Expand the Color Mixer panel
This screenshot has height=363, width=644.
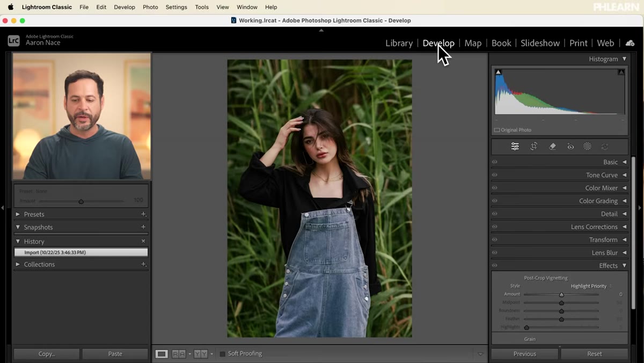coord(624,188)
